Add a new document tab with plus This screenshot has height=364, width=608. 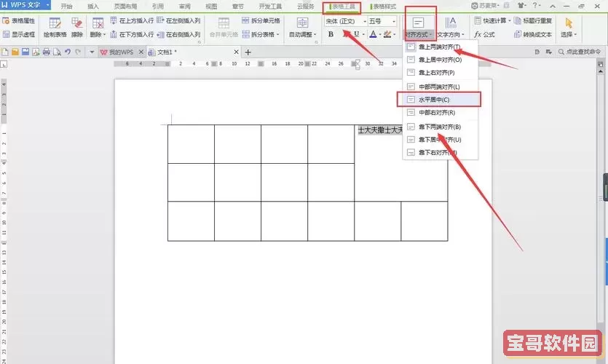click(248, 52)
